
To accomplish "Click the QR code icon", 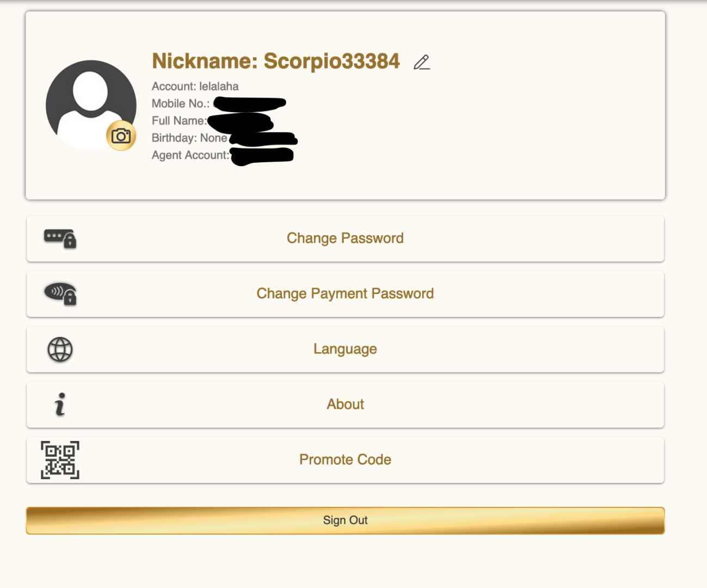I will click(60, 460).
